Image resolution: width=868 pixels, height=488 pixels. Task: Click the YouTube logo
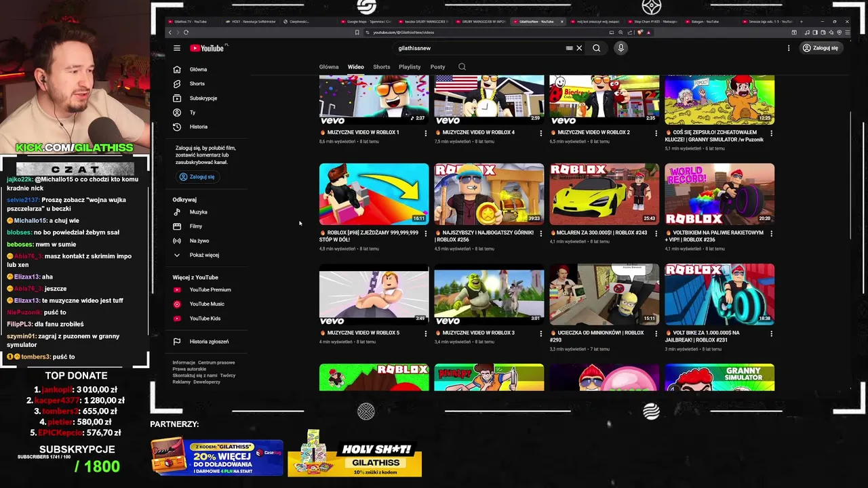[207, 48]
